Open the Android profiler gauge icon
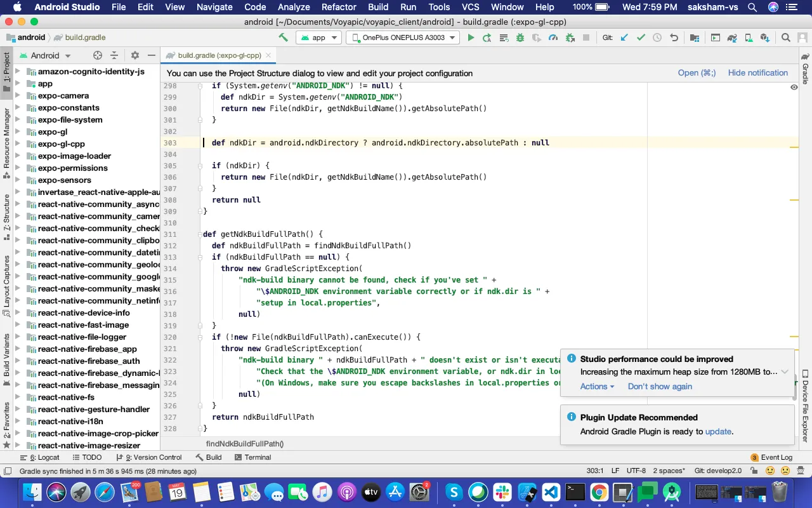This screenshot has height=508, width=812. 553,37
